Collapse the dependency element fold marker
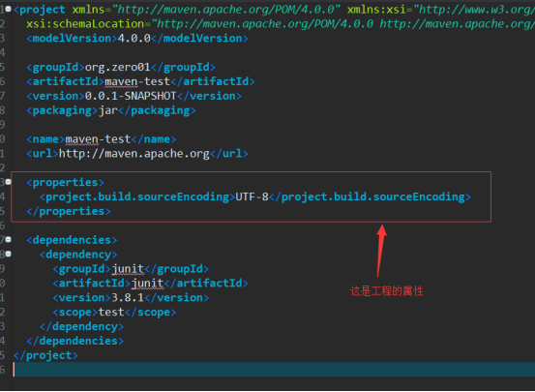This screenshot has height=392, width=535. point(8,254)
